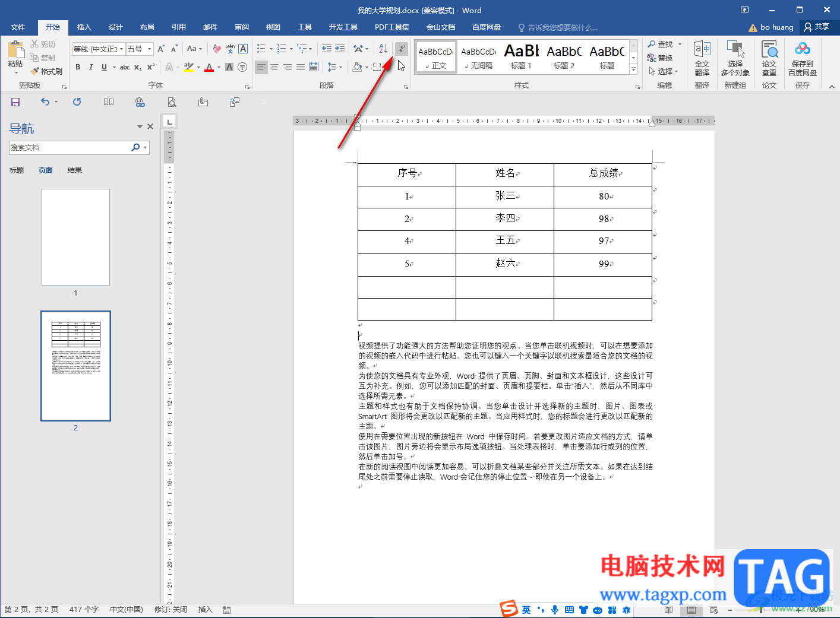840x618 pixels.
Task: Toggle show/hide paragraph marks
Action: click(x=402, y=49)
